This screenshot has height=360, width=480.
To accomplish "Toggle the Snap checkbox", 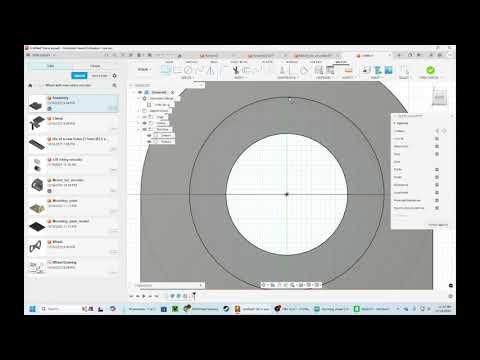I will point(437,154).
